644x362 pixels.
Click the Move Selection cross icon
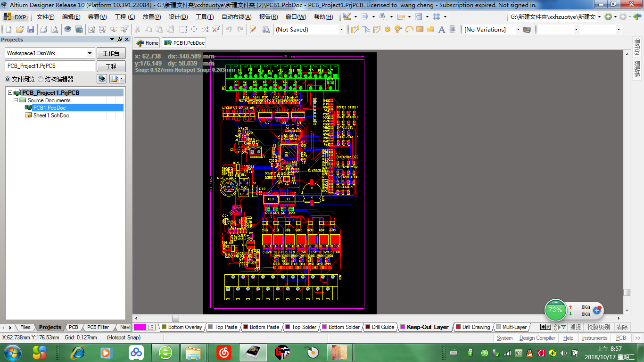click(194, 29)
